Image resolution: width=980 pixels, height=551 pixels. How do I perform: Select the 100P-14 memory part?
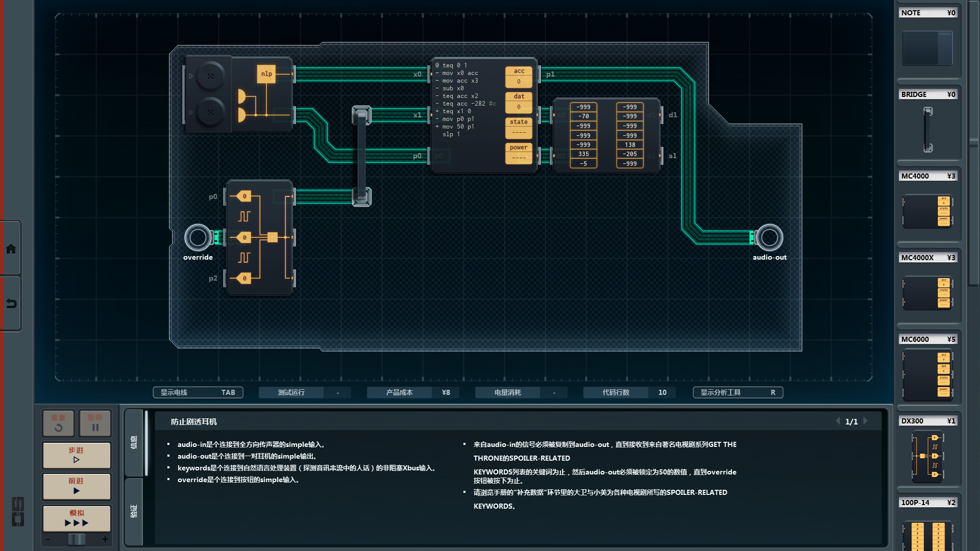click(927, 535)
